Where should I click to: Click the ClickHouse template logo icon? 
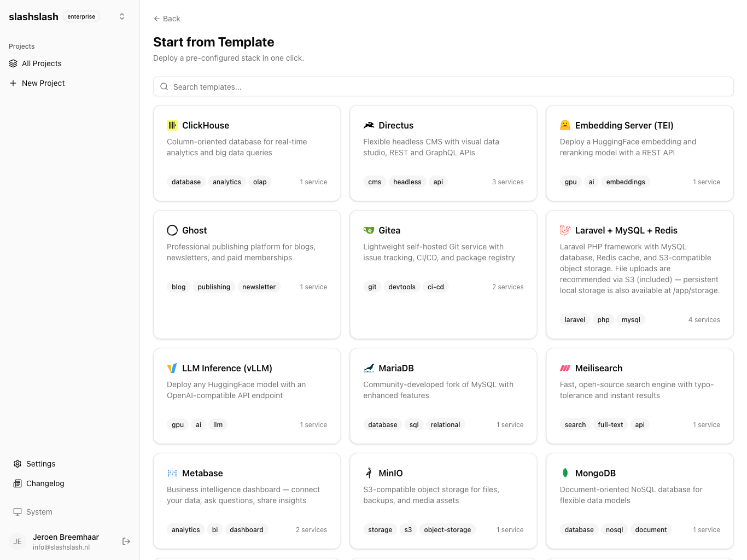click(x=172, y=125)
